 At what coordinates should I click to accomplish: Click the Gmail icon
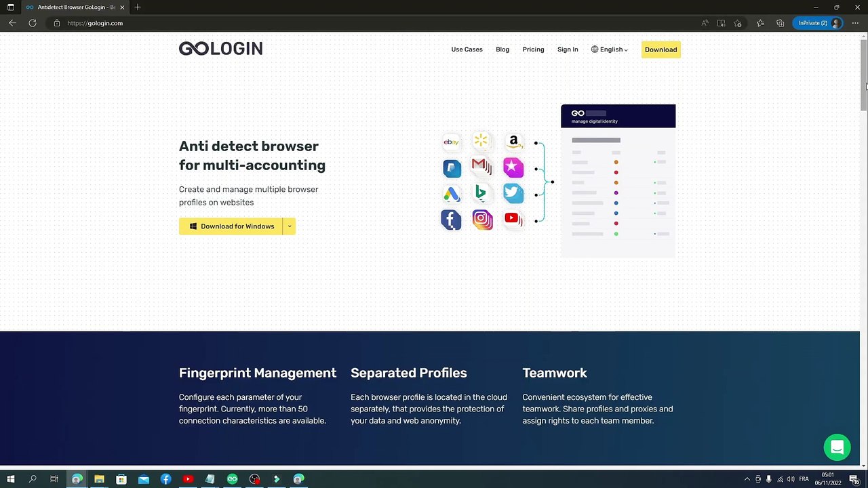click(481, 166)
